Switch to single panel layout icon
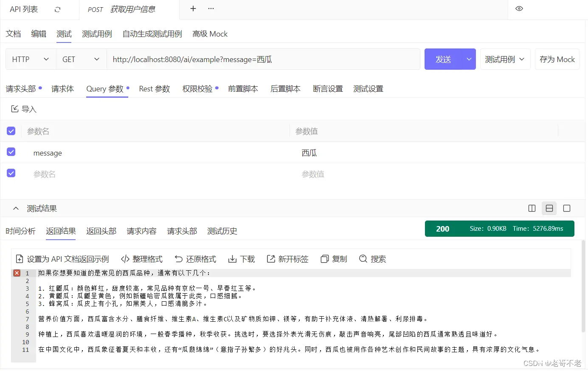This screenshot has width=588, height=371. [566, 208]
